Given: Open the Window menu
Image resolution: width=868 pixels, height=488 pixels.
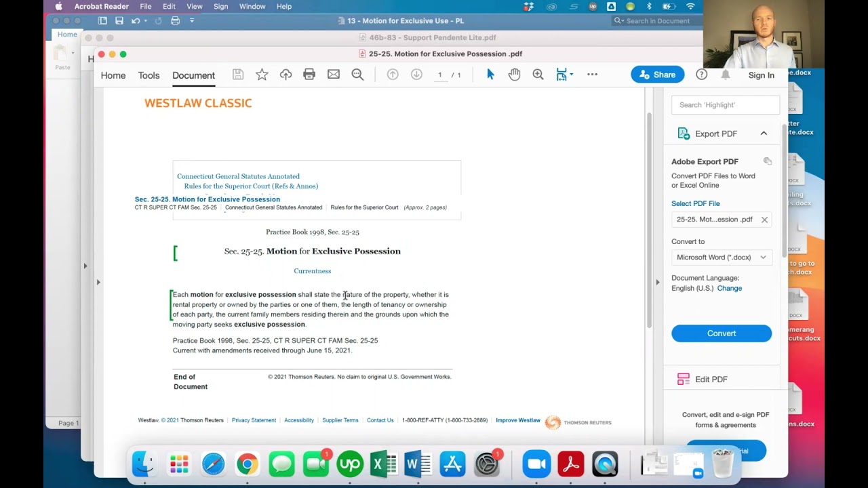Looking at the screenshot, I should pyautogui.click(x=252, y=7).
